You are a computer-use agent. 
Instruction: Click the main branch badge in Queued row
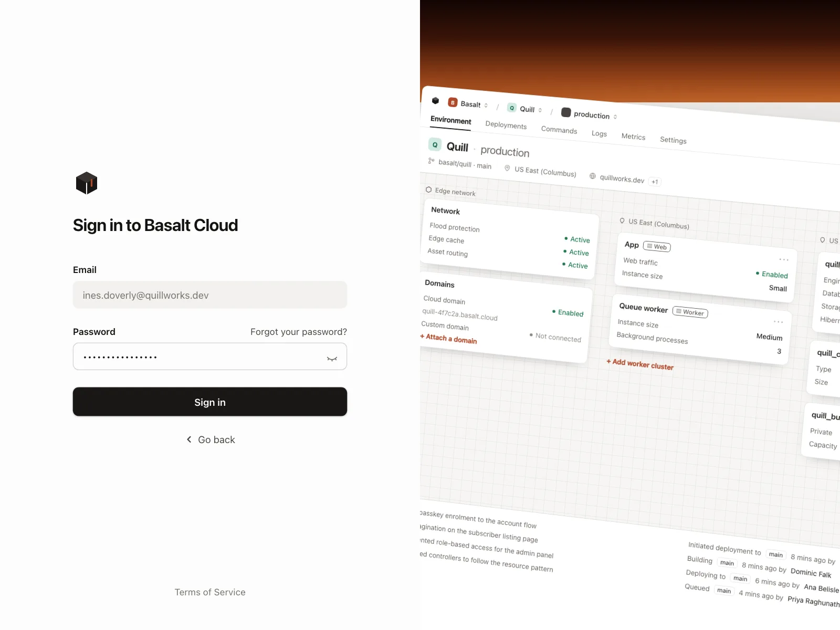pos(724,591)
